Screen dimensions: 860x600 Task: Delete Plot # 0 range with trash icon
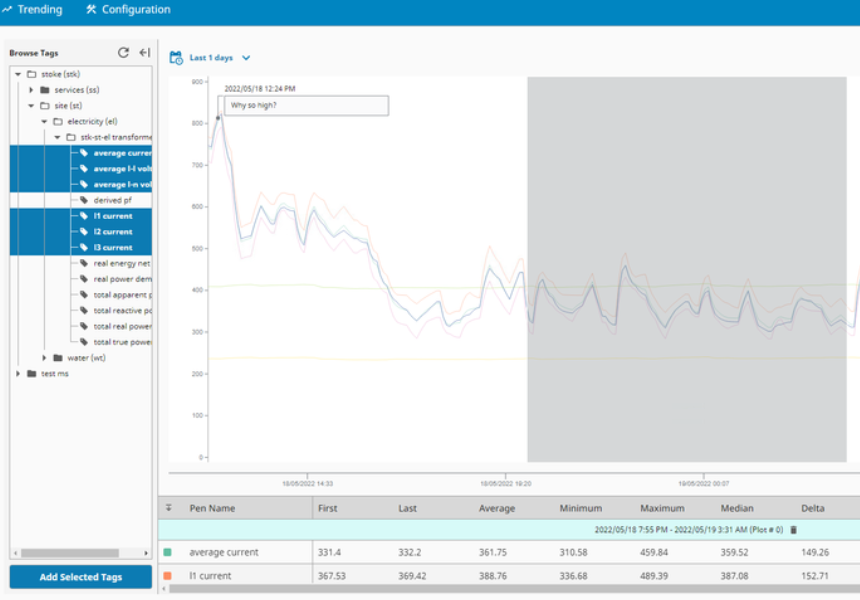[794, 530]
